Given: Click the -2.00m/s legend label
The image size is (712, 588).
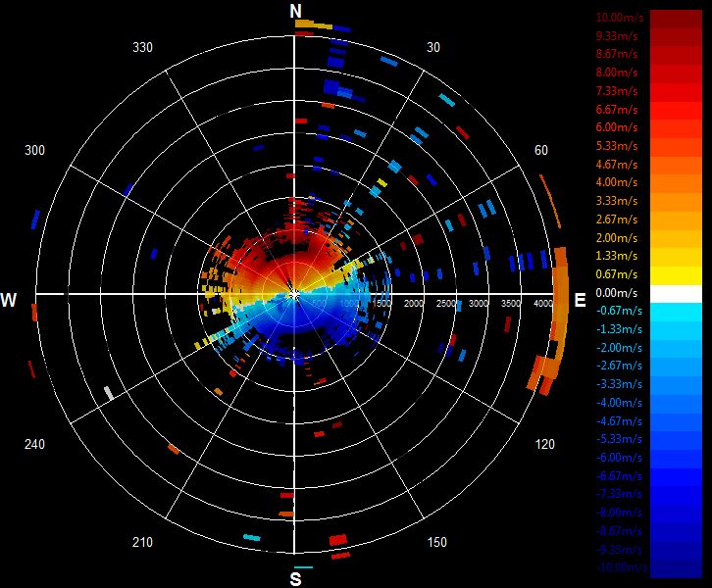Looking at the screenshot, I should click(619, 348).
